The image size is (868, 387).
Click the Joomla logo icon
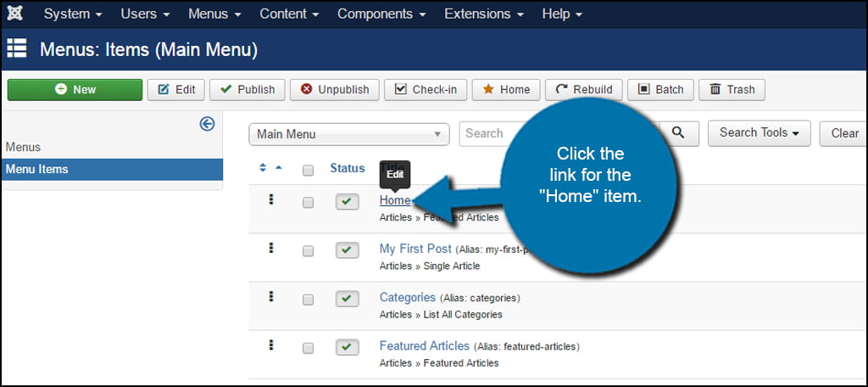[15, 14]
